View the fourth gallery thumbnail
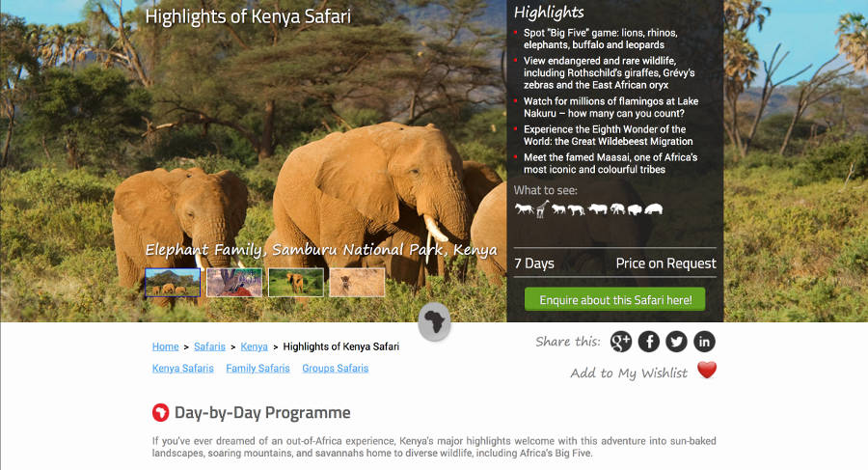Image resolution: width=868 pixels, height=470 pixels. tap(357, 282)
